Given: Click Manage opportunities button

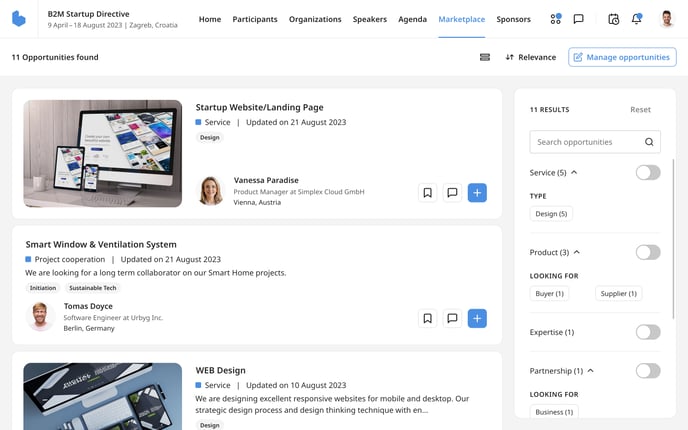Looking at the screenshot, I should (622, 57).
